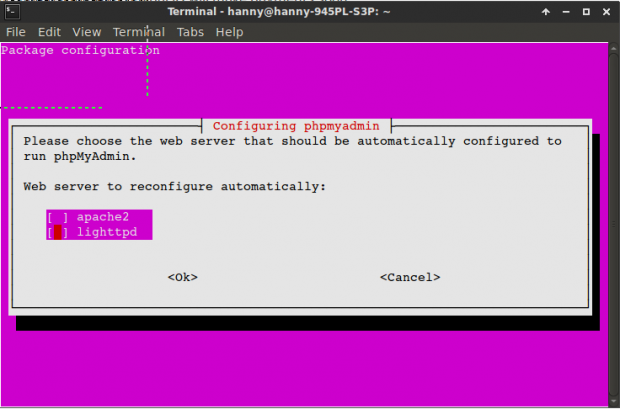Maximize the terminal window

586,12
